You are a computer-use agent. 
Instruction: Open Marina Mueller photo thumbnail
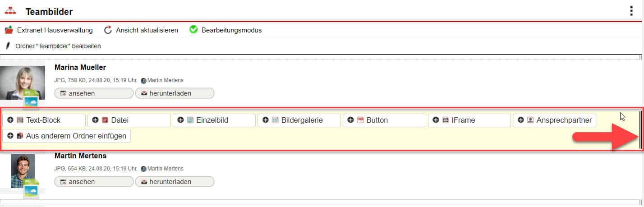pyautogui.click(x=23, y=83)
